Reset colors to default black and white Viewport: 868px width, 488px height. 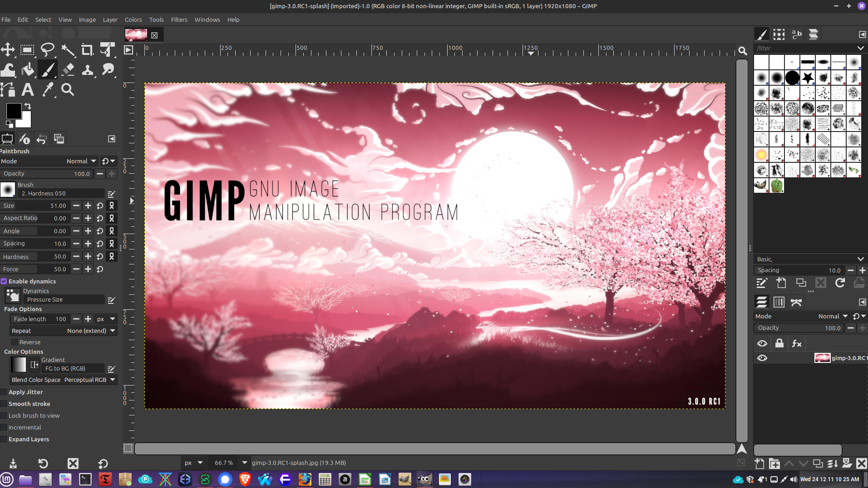coord(9,124)
